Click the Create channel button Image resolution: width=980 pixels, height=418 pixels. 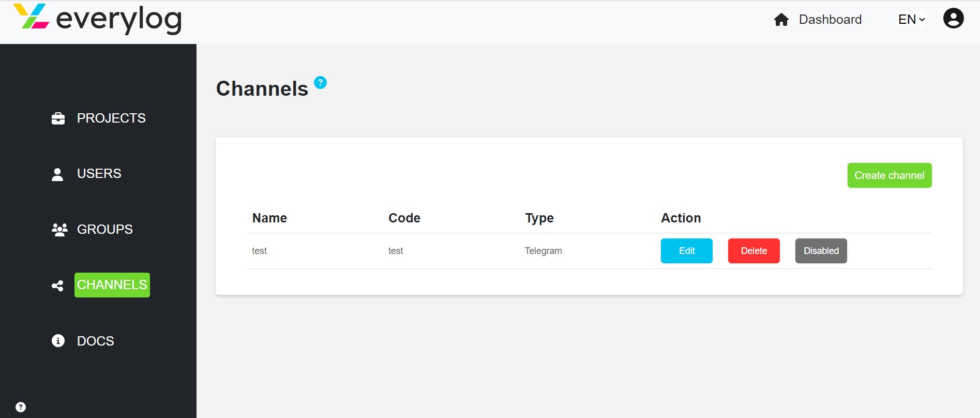(x=889, y=175)
